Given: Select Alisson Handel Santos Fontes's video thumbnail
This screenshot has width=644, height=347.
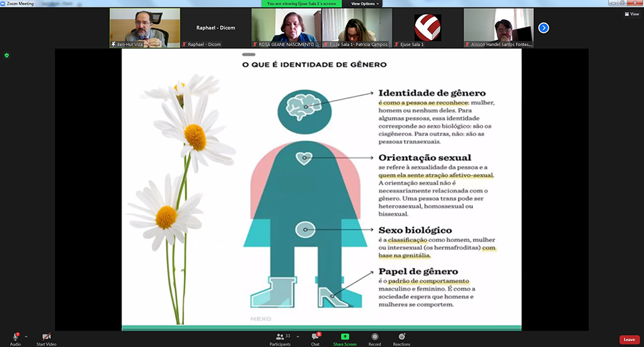Looking at the screenshot, I should [498, 27].
